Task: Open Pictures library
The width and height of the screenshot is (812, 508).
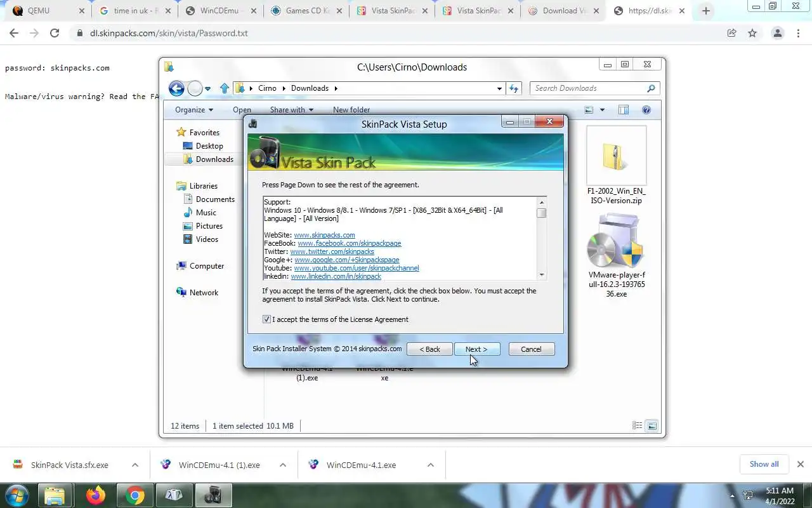Action: click(x=209, y=226)
